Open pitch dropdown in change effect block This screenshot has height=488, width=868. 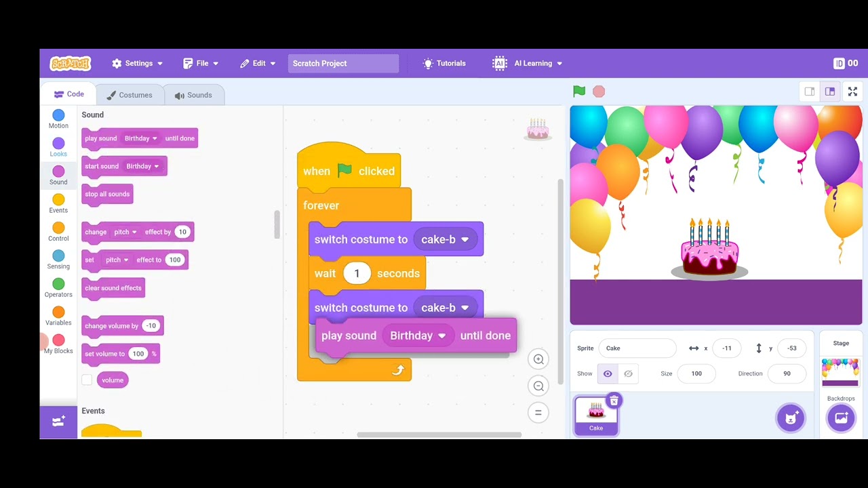point(125,232)
